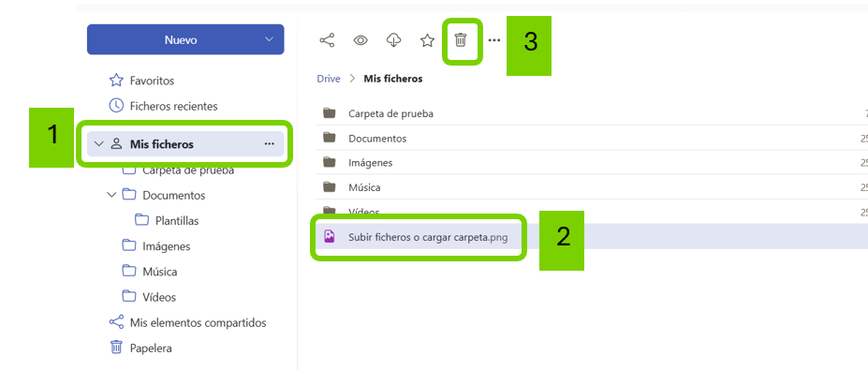The width and height of the screenshot is (868, 370).
Task: Open the Nuevo button dropdown arrow
Action: click(269, 39)
